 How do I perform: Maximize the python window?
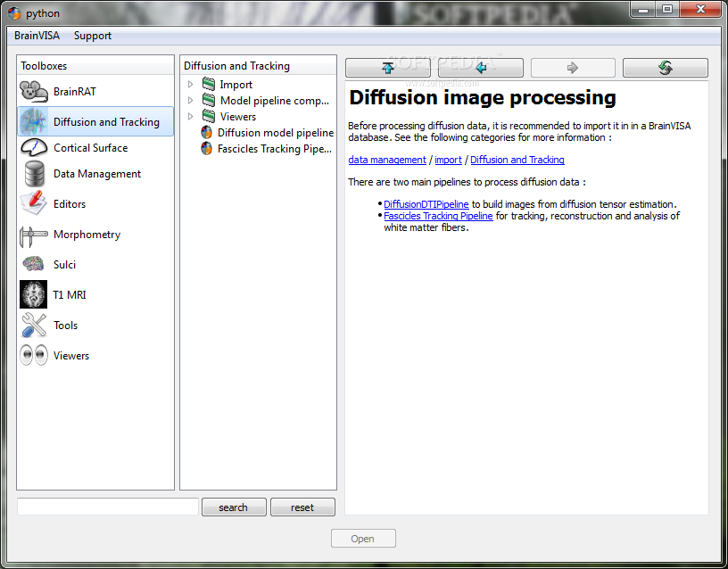pos(667,9)
